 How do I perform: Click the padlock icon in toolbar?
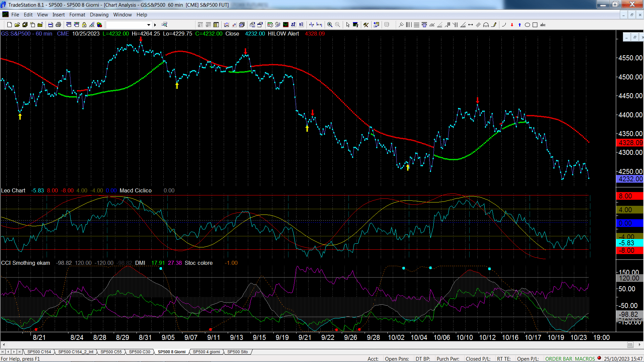84,24
